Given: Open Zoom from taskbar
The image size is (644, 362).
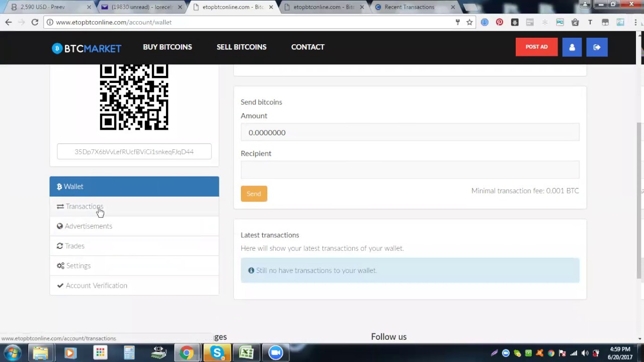Looking at the screenshot, I should coord(275,353).
